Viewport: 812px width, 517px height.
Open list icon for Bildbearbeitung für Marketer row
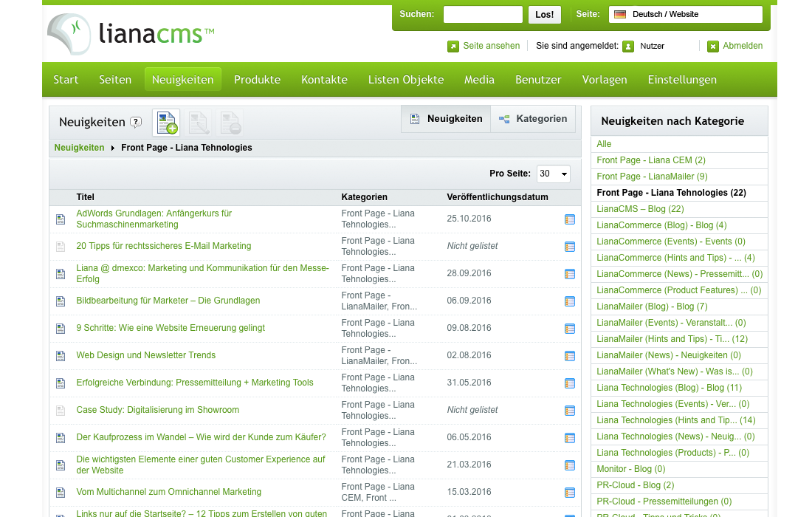pyautogui.click(x=570, y=301)
